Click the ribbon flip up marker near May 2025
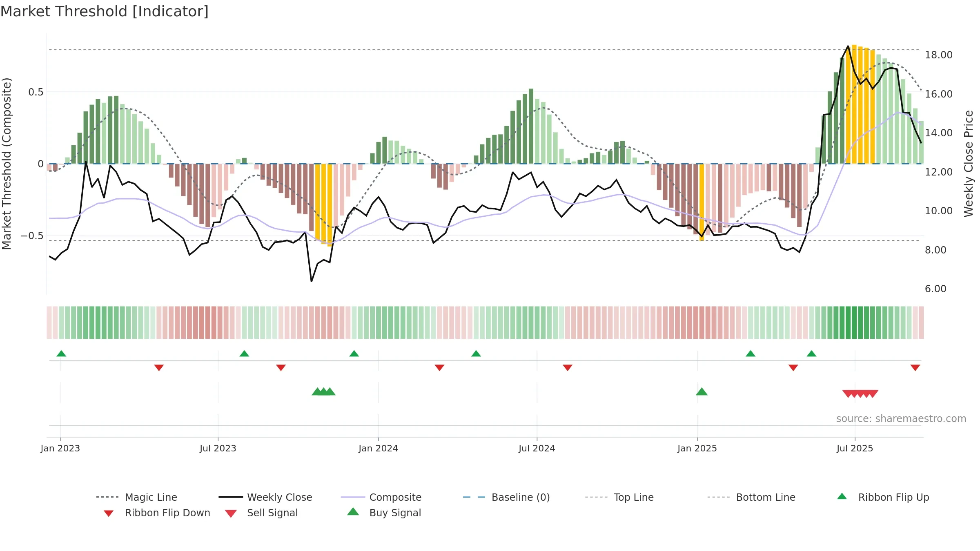Viewport: 980px width, 551px height. (812, 353)
